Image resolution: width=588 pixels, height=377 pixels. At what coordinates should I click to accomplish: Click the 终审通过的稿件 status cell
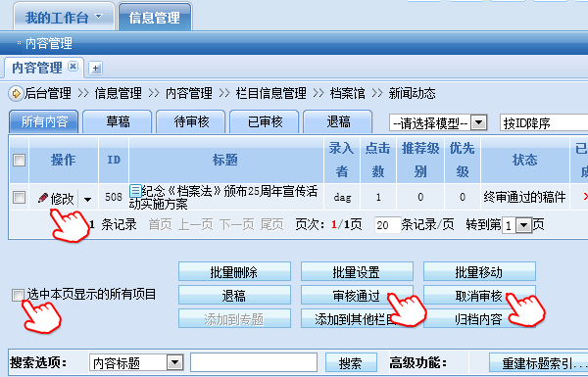pyautogui.click(x=524, y=197)
